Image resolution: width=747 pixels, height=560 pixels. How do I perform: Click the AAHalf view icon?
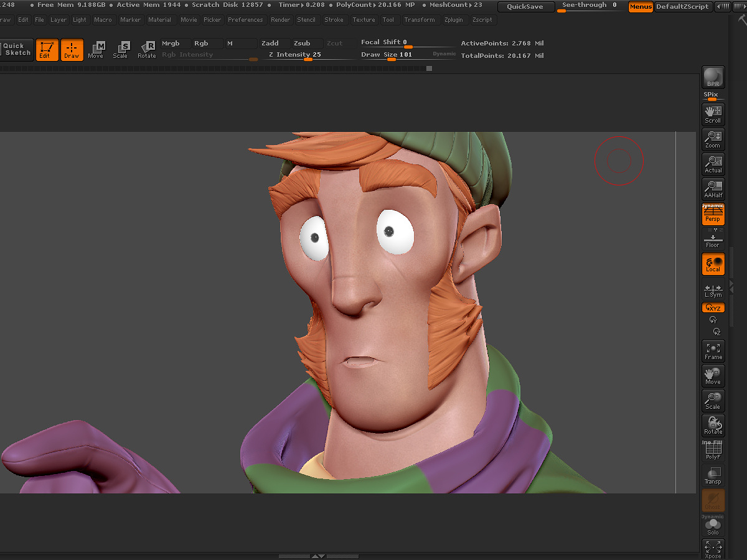[713, 189]
